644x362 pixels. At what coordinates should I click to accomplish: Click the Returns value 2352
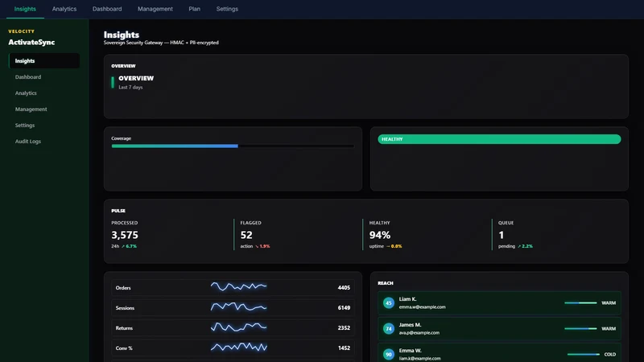click(344, 328)
